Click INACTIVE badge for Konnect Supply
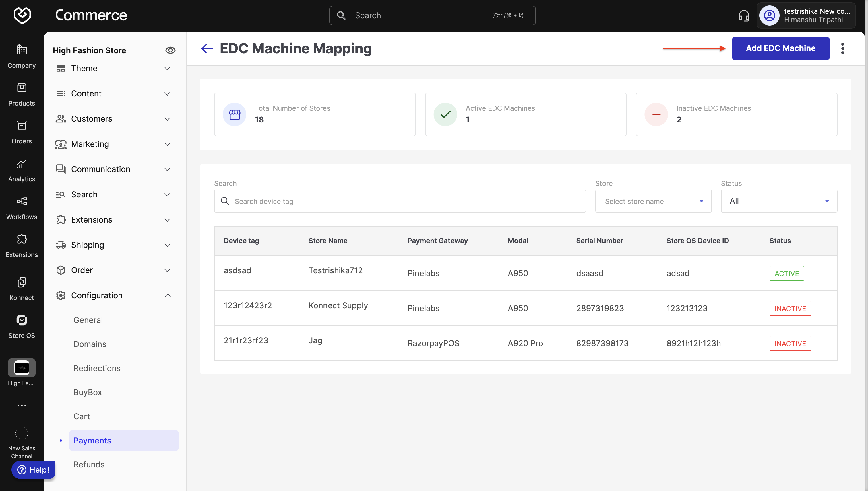Screen dimensions: 868x491 (790, 309)
